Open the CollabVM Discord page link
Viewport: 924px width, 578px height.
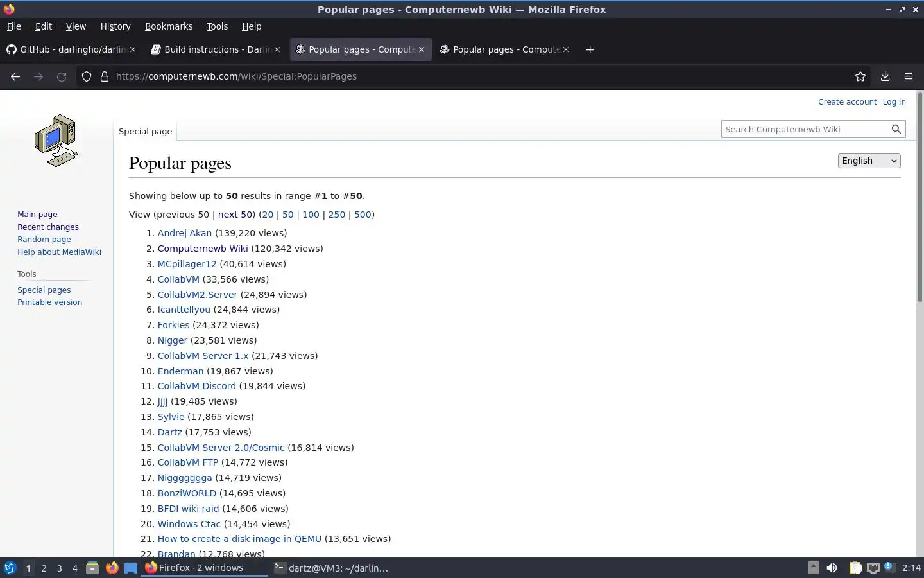point(197,386)
